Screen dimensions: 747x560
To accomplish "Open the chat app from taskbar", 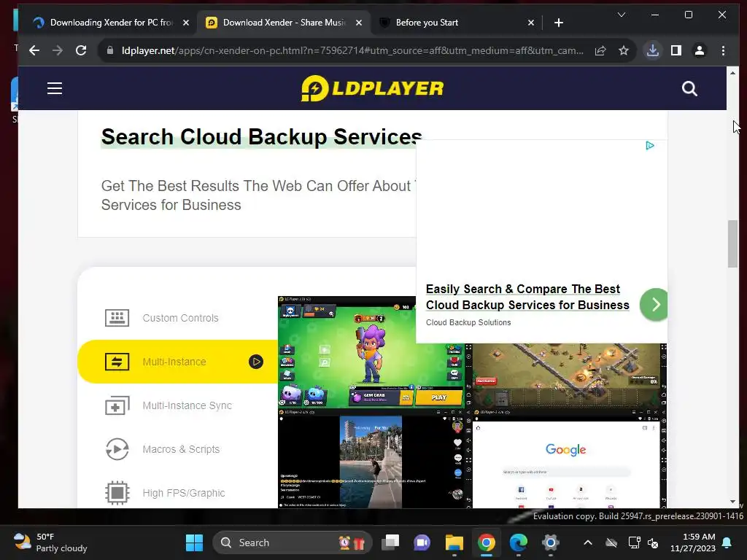I will coord(422,542).
